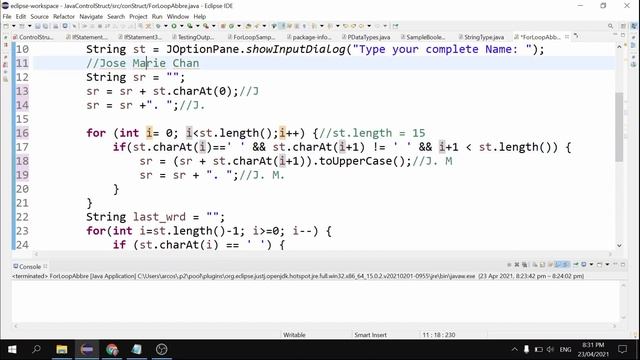Select the Console view tab

coord(30,267)
